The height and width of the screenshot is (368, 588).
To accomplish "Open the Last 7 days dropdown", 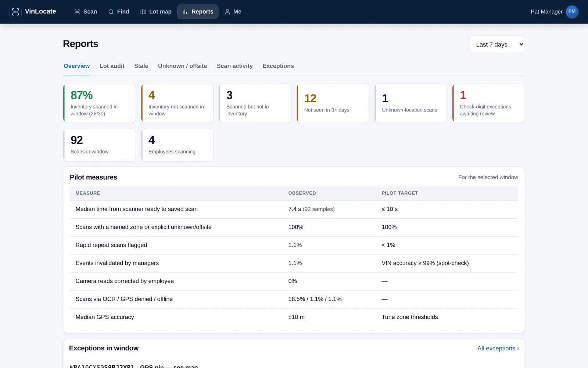I will tap(497, 44).
